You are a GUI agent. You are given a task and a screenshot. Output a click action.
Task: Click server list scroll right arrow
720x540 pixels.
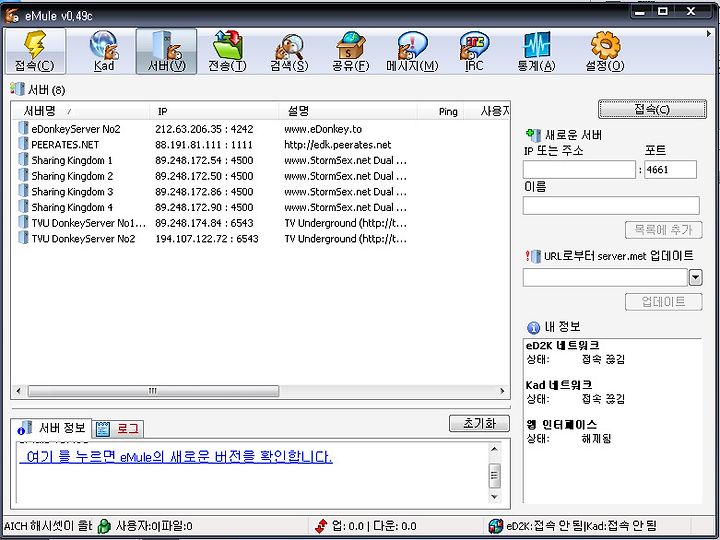click(502, 391)
